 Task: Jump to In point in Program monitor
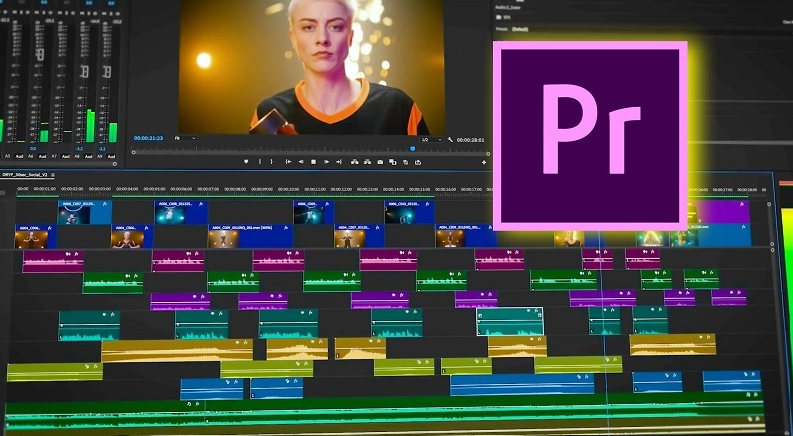point(288,162)
